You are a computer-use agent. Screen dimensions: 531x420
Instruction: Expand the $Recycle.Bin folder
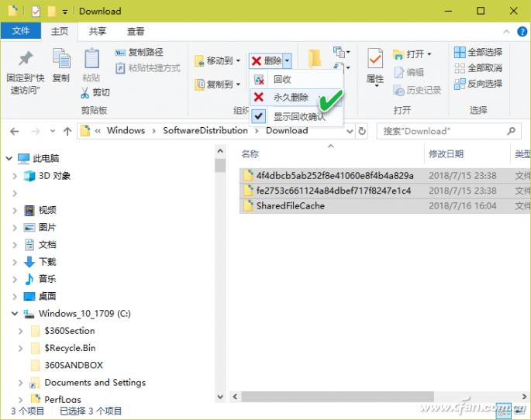tap(21, 348)
